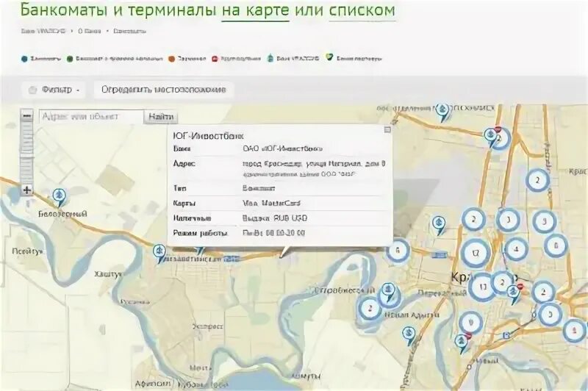Click the «ЮГ-Инвестбанк» popup title
The width and height of the screenshot is (588, 391).
208,136
